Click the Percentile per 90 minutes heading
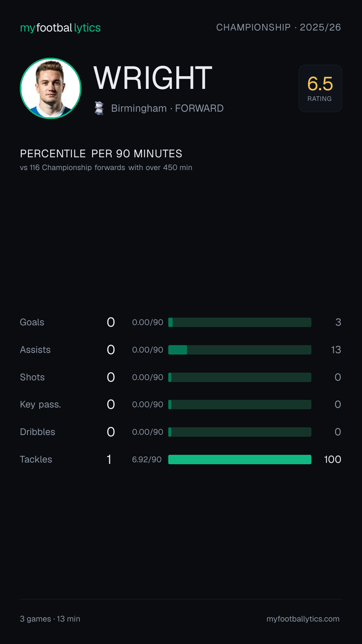 [x=101, y=154]
